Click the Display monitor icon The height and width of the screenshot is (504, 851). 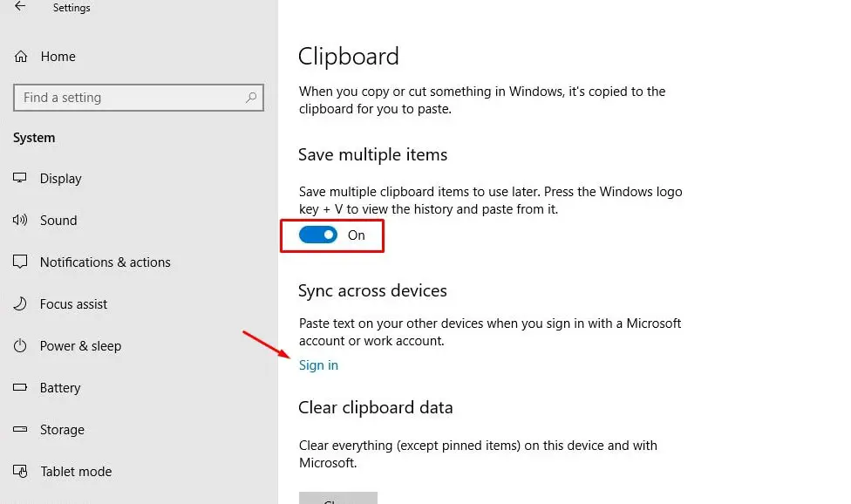[21, 179]
